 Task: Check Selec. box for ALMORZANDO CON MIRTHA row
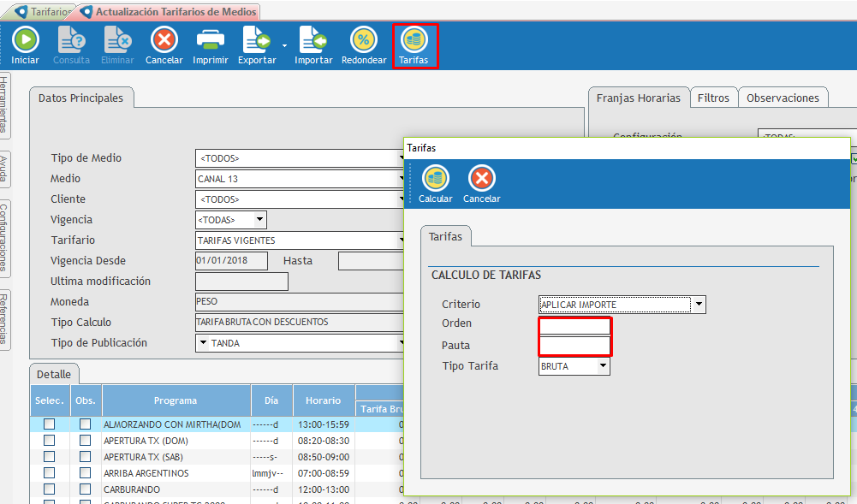(49, 424)
